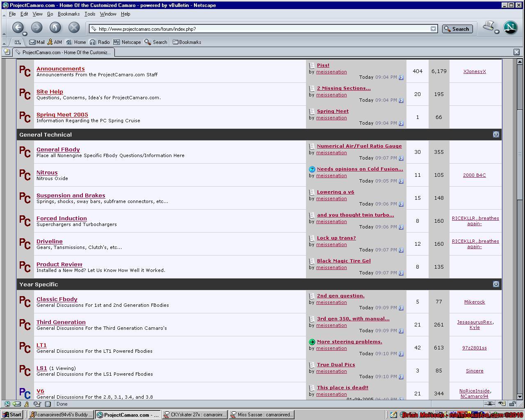The image size is (525, 420).
Task: Open the Windows Start button
Action: coord(12,415)
